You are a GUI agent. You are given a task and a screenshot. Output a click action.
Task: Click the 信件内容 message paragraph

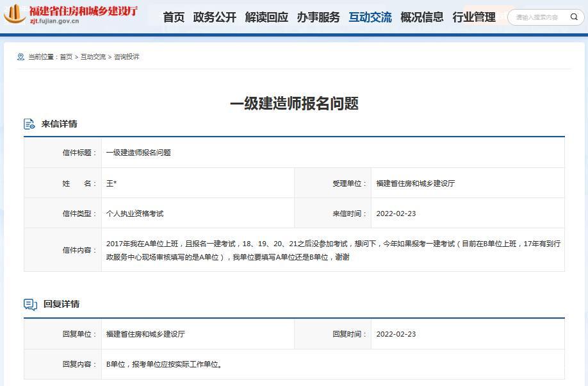[x=333, y=251]
